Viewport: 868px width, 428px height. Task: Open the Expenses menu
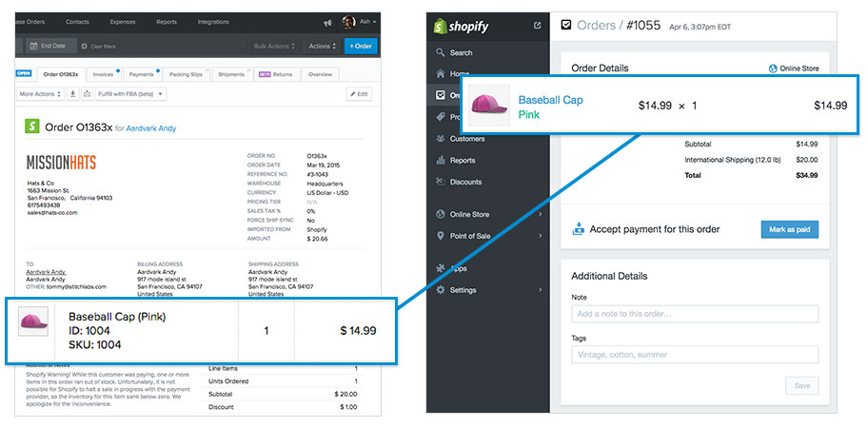(x=123, y=22)
